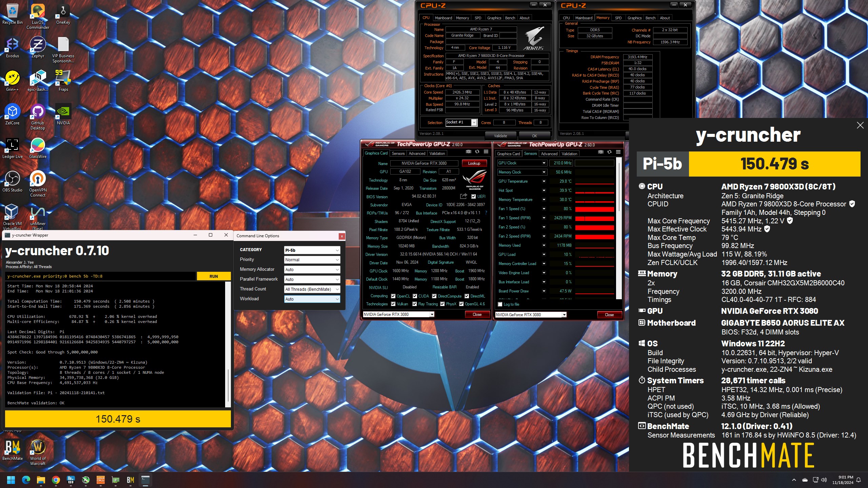Enable the Log to file checkbox
The height and width of the screenshot is (488, 868).
pos(500,304)
